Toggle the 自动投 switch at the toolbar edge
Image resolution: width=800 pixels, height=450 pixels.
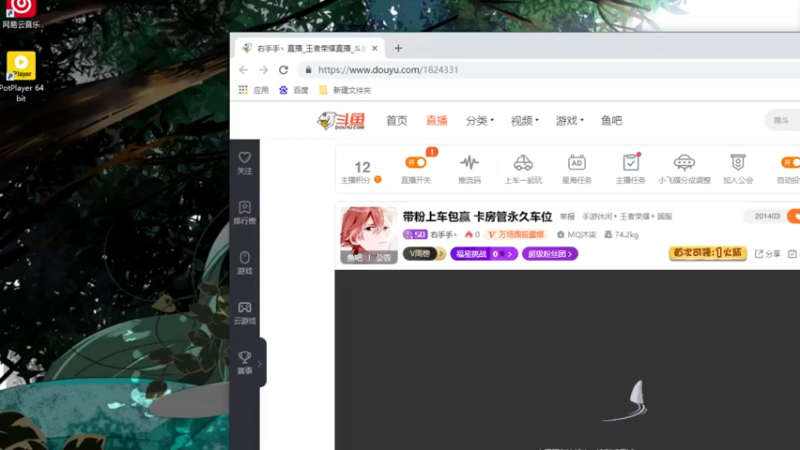pos(790,162)
